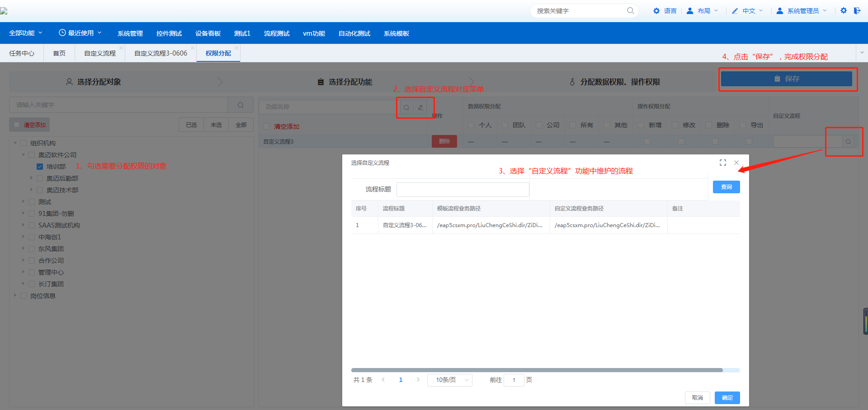Close the 选择自定义流程 dialog
This screenshot has width=868, height=410.
[x=736, y=163]
